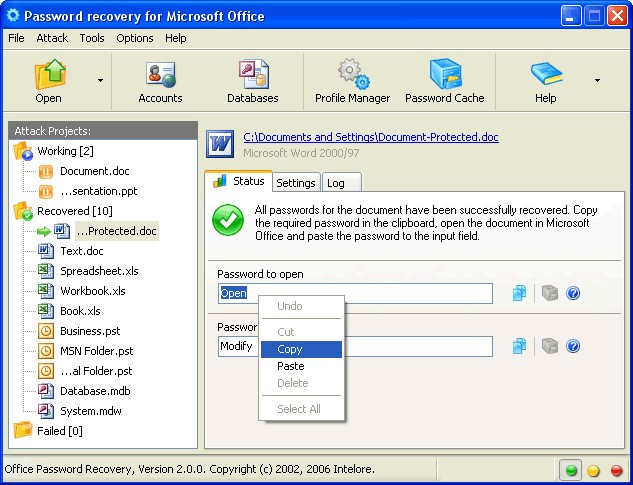
Task: Select Workbook.xls in Recovered list
Action: 93,291
